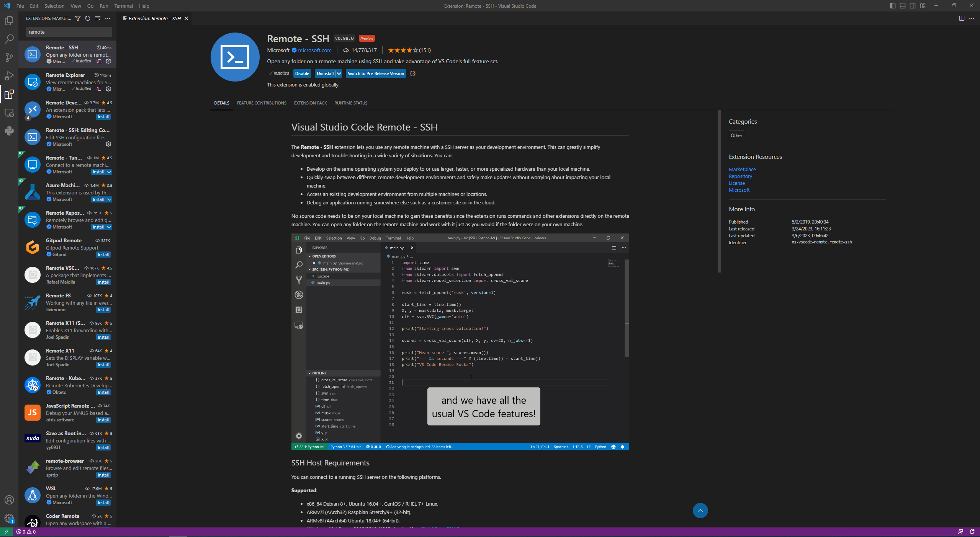The width and height of the screenshot is (980, 537).
Task: Refresh the extensions list
Action: pyautogui.click(x=88, y=18)
